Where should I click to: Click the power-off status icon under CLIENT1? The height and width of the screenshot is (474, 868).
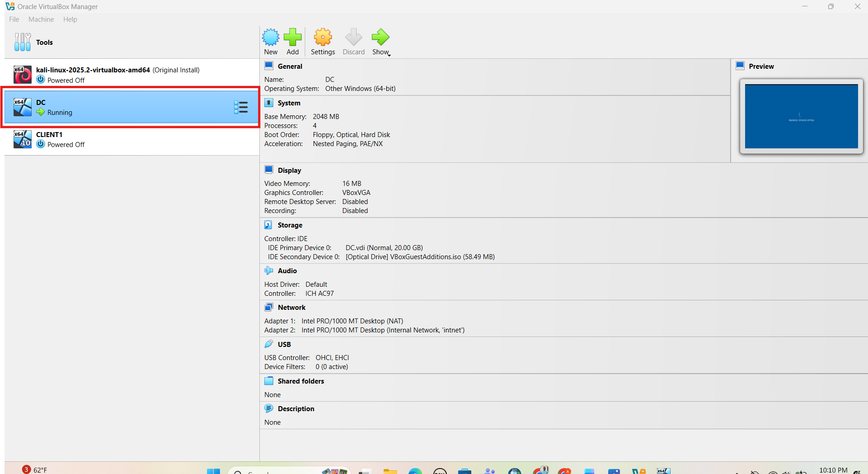(x=41, y=144)
